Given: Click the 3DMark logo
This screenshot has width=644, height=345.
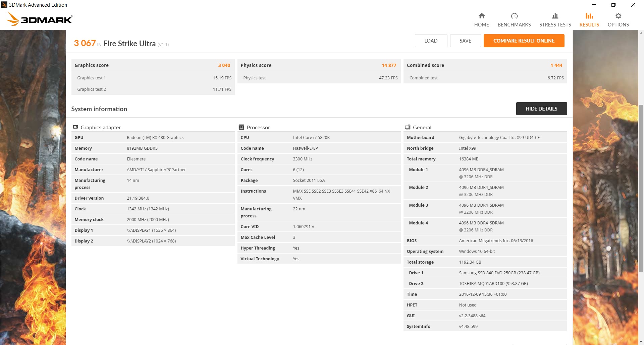Looking at the screenshot, I should point(39,19).
